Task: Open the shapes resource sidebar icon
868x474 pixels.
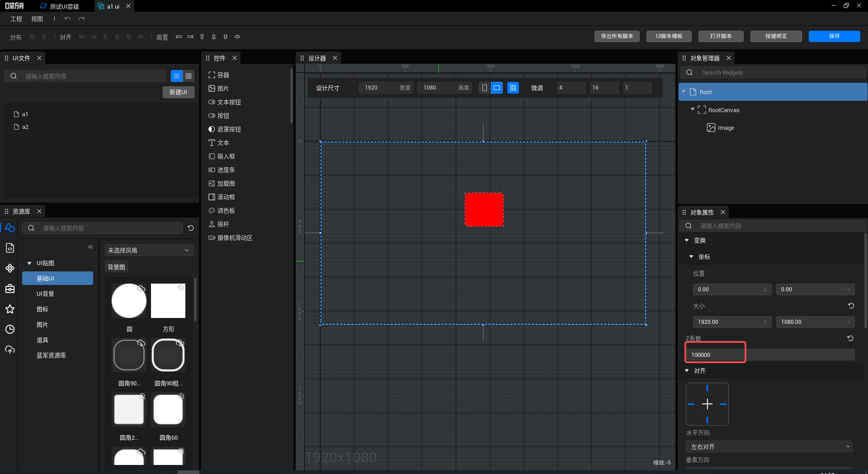Action: pos(10,228)
